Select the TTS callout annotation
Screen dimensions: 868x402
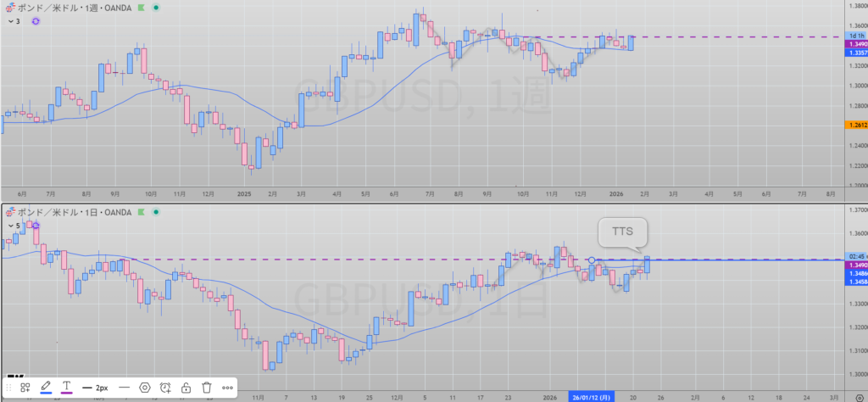point(621,232)
